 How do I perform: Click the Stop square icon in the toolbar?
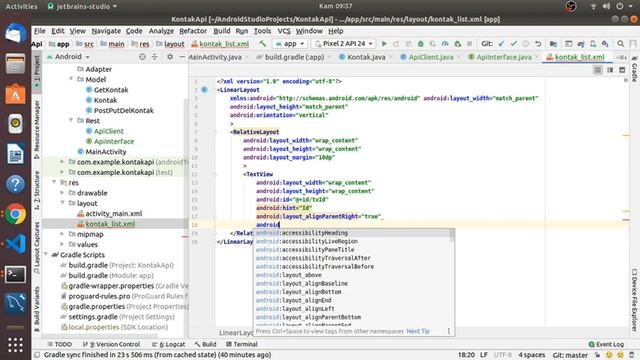tap(469, 44)
